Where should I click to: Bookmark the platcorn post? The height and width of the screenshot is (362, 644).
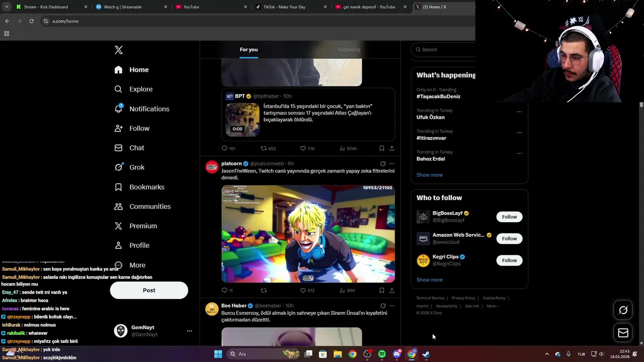click(x=382, y=290)
